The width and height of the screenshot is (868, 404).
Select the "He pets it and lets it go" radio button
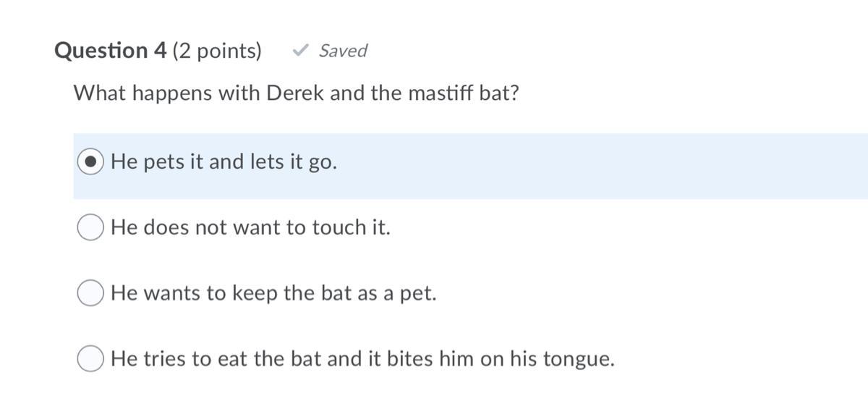[x=90, y=163]
